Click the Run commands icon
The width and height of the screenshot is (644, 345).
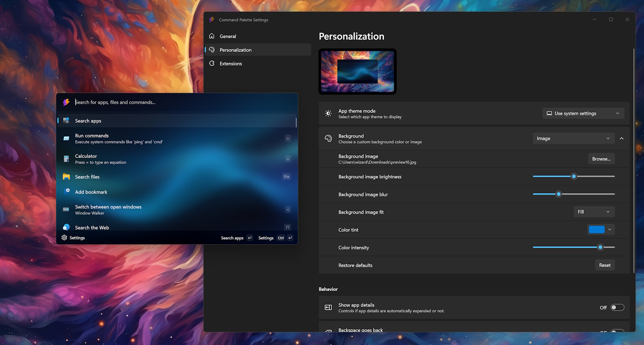click(66, 138)
